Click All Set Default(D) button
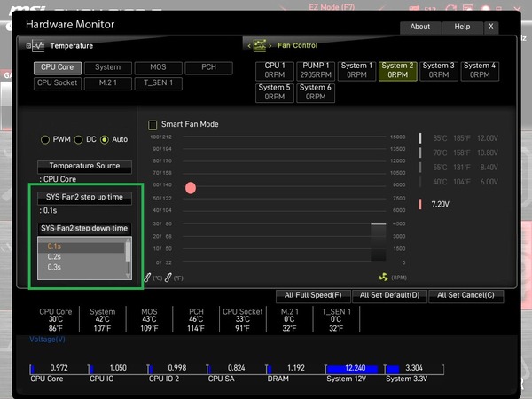This screenshot has height=399, width=532. [x=390, y=295]
